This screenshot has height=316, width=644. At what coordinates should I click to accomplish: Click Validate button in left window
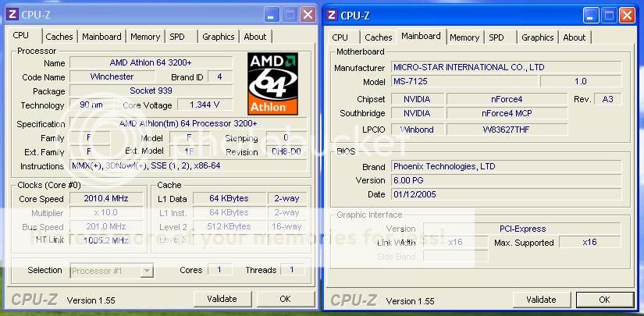[x=222, y=299]
